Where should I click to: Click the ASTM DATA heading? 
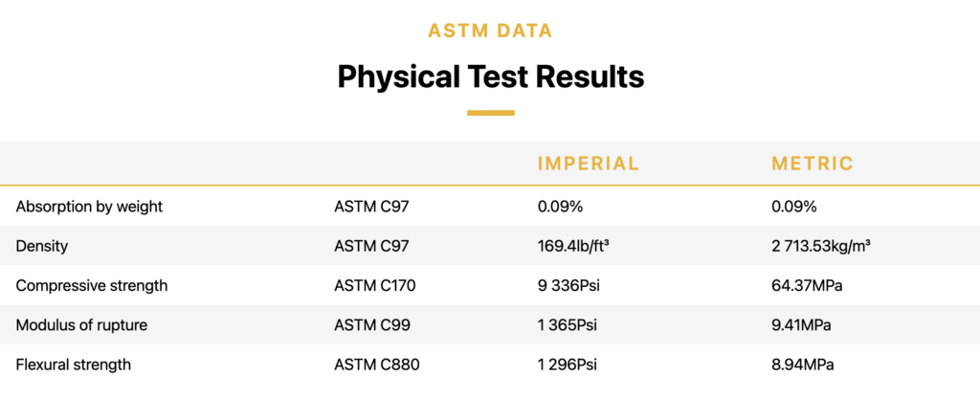tap(490, 31)
